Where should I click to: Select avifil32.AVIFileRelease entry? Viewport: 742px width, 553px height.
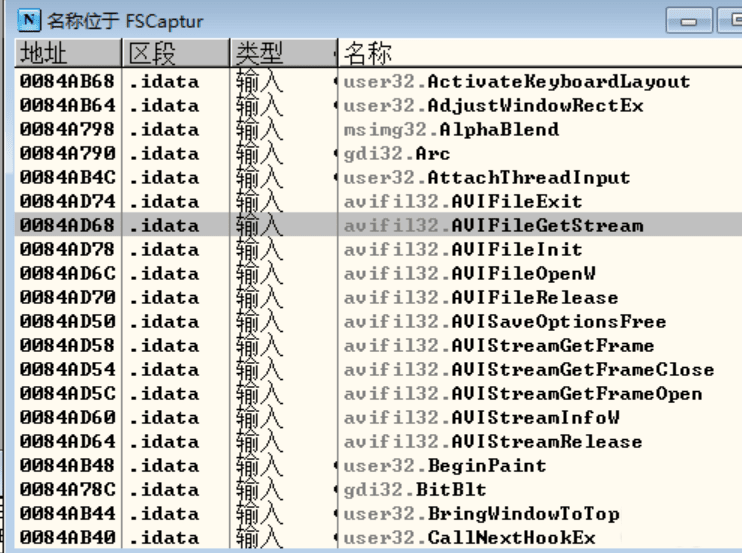pos(481,298)
